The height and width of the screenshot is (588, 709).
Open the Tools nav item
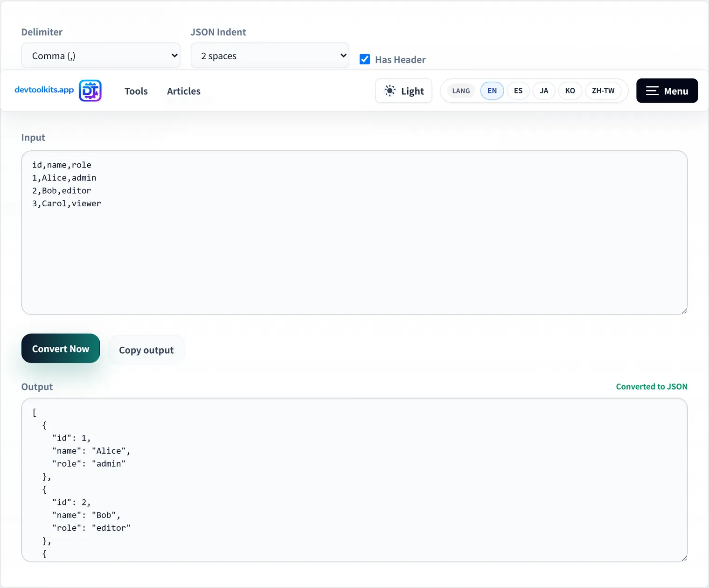tap(136, 91)
